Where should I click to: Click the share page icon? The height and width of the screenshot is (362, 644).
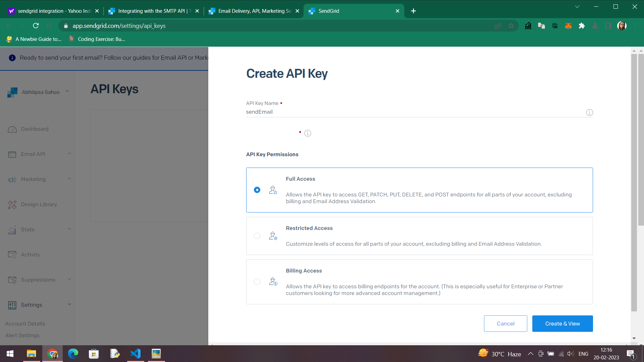(498, 26)
